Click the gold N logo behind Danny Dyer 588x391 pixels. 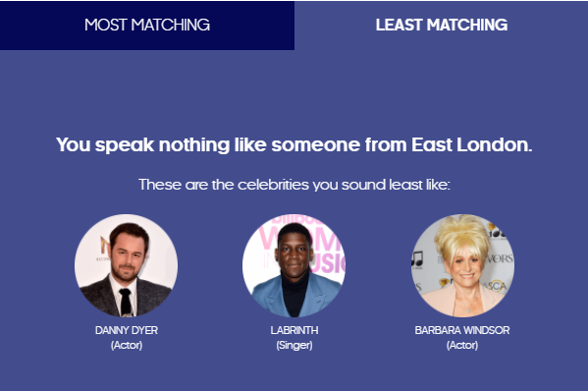pyautogui.click(x=105, y=245)
